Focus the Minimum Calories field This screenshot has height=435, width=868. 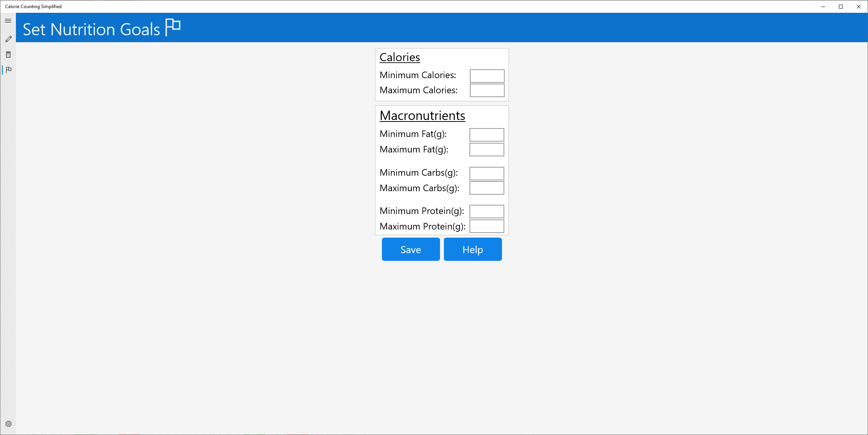(x=487, y=76)
